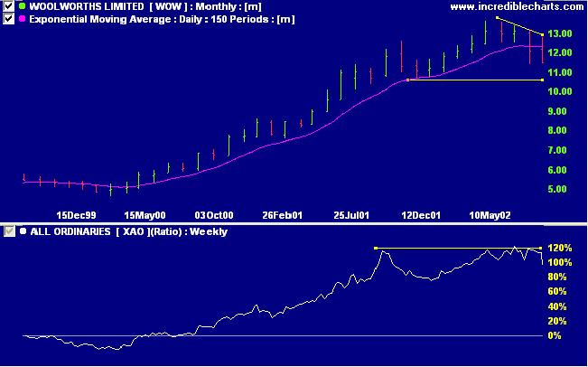The image size is (588, 367).
Task: Click the 26Feb01 date label
Action: [x=283, y=215]
